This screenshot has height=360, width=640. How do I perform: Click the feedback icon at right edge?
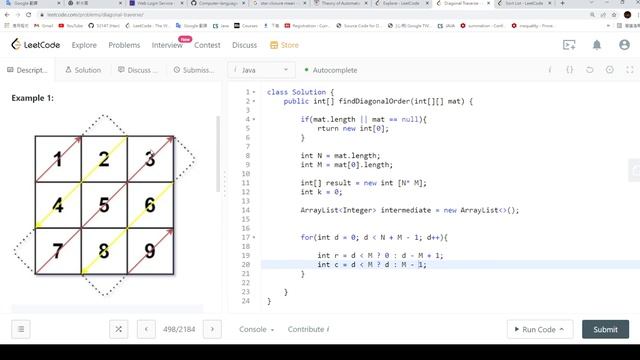tap(635, 170)
